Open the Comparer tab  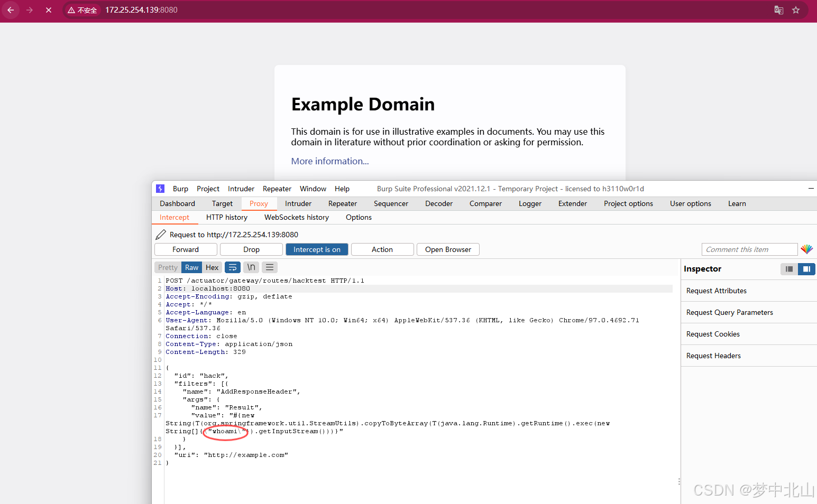click(485, 203)
